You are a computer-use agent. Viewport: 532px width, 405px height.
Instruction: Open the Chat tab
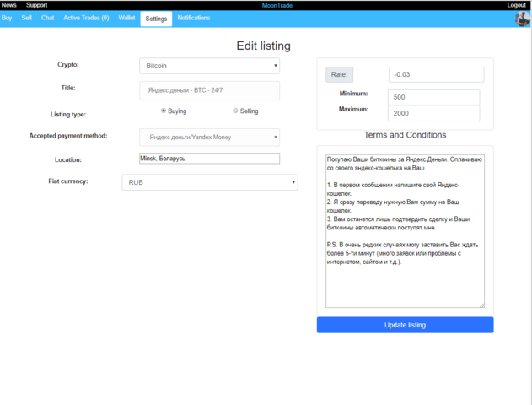pyautogui.click(x=48, y=18)
